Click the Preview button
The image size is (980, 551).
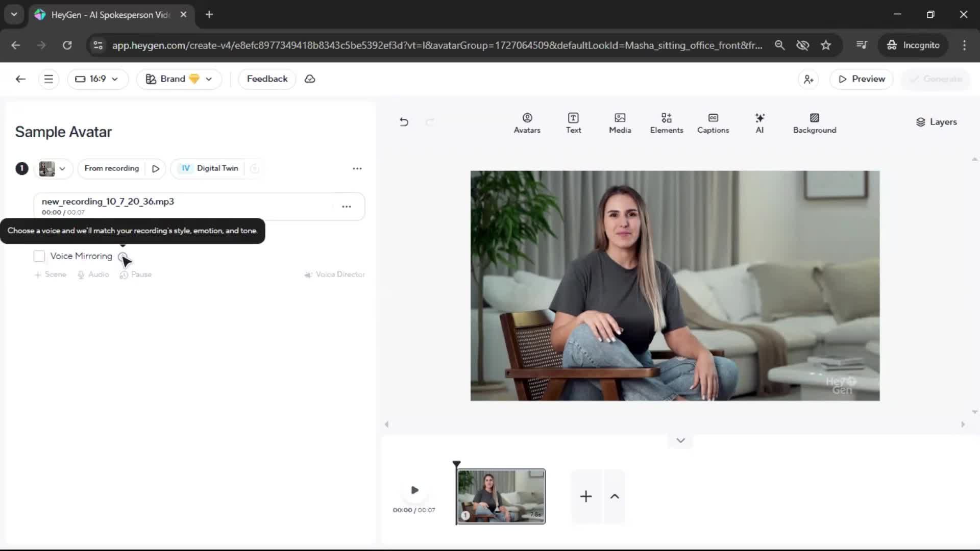[861, 79]
